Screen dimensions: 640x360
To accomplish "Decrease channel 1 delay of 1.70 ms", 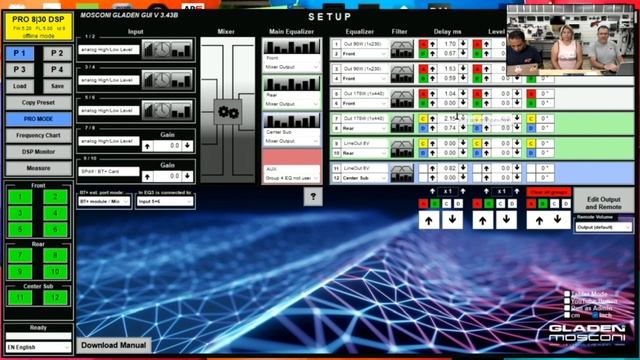I will coord(463,43).
